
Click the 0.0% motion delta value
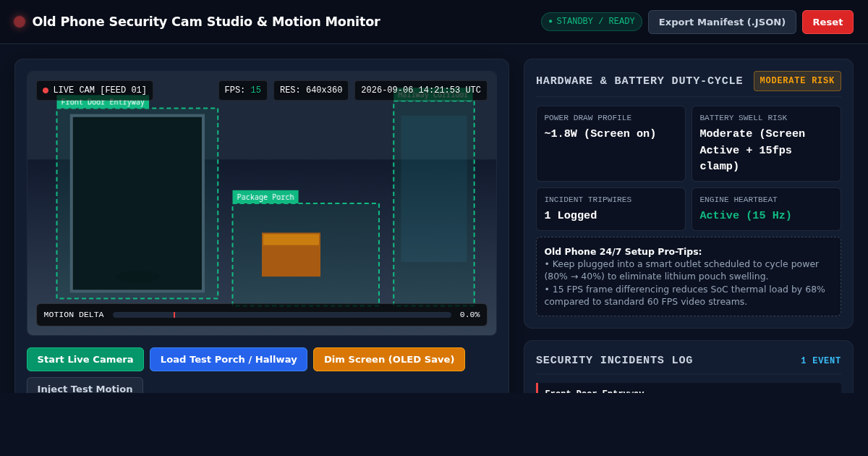(x=470, y=315)
